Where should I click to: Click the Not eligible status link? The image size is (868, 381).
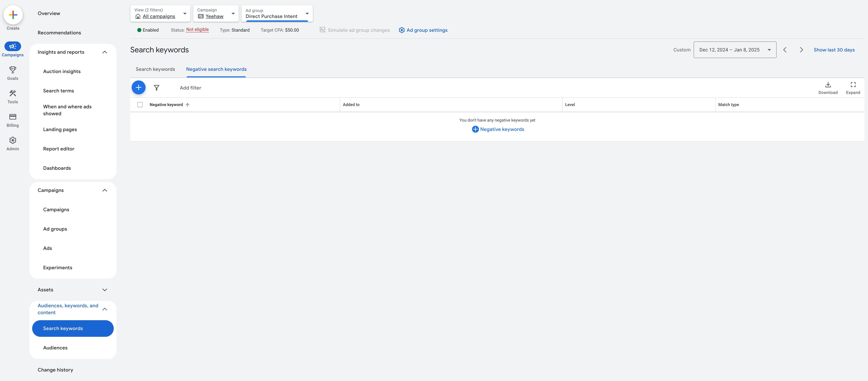[x=197, y=30]
